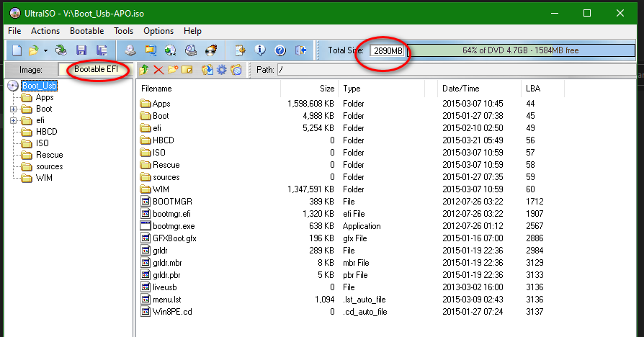
Task: Click the Convert disc toolbar icon
Action: click(x=171, y=50)
